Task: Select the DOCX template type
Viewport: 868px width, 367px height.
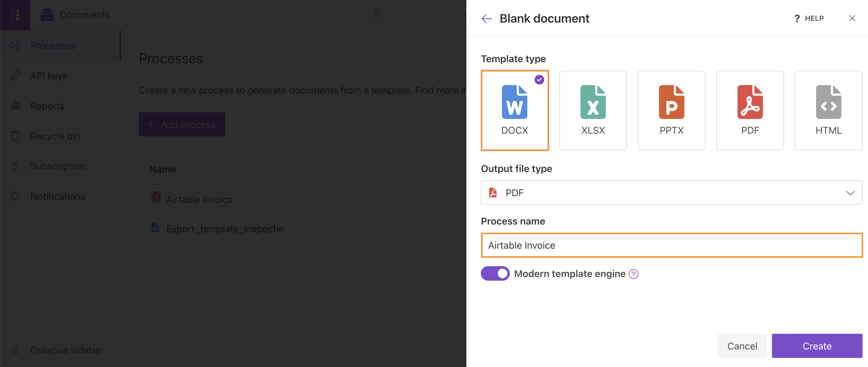Action: (x=515, y=110)
